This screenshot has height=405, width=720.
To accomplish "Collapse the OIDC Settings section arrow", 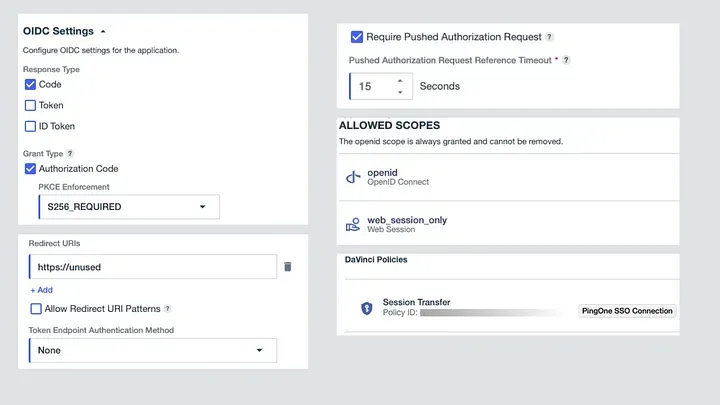I will (x=103, y=32).
